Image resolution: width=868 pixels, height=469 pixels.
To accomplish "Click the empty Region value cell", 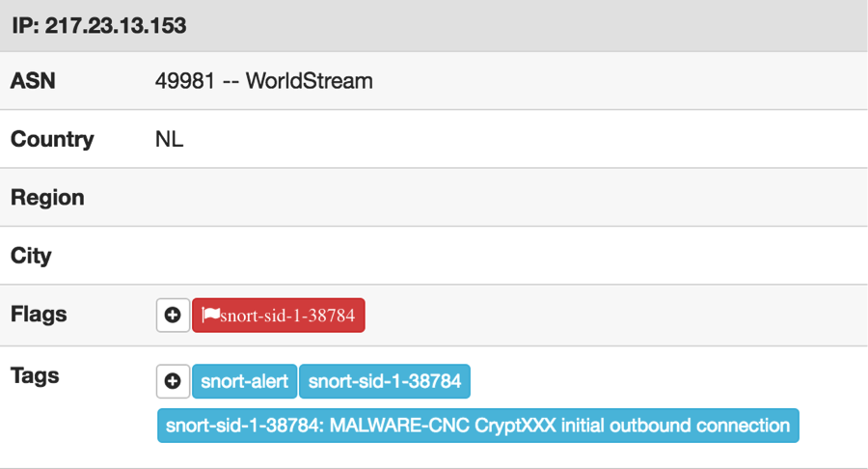I will pos(482,198).
